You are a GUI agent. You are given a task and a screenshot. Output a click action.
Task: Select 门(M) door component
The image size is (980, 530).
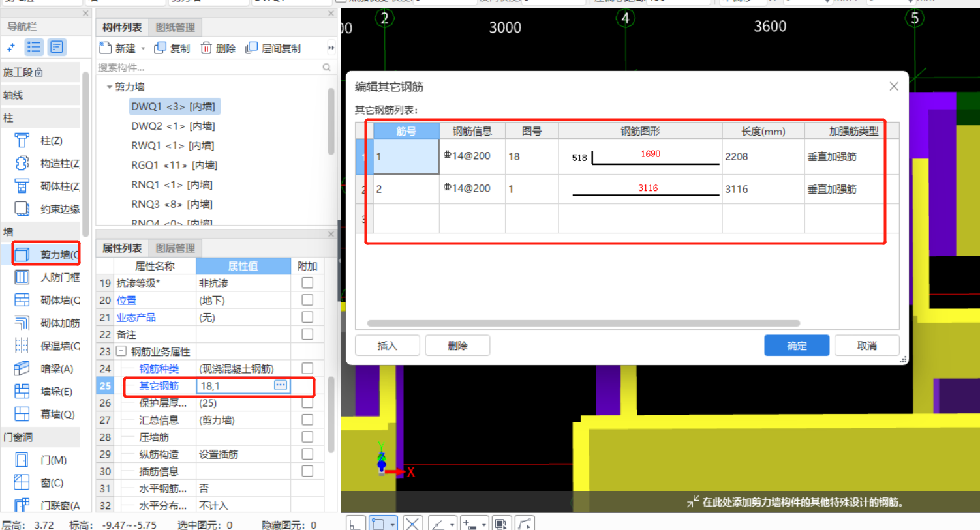point(40,460)
